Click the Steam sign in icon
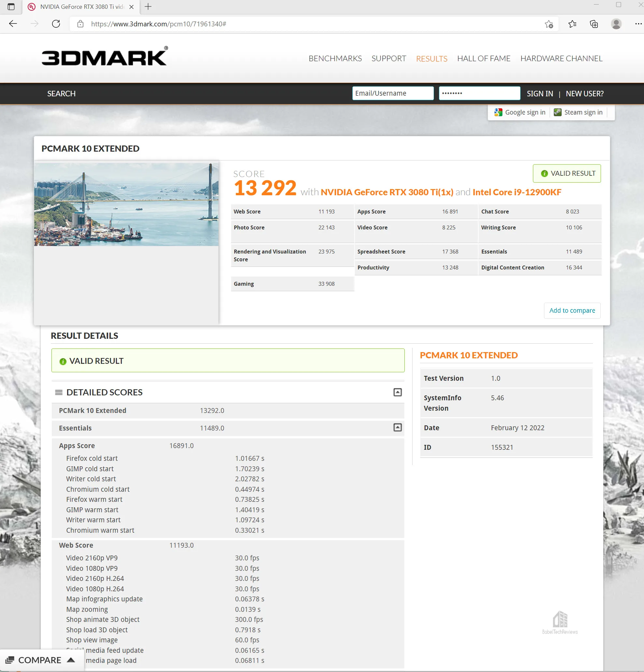This screenshot has height=672, width=644. click(x=557, y=113)
